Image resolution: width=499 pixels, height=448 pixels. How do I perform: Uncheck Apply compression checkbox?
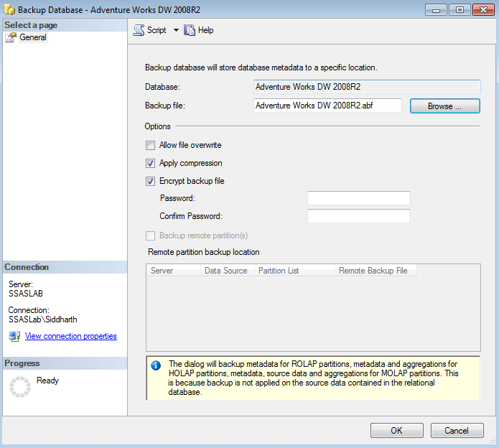point(150,163)
